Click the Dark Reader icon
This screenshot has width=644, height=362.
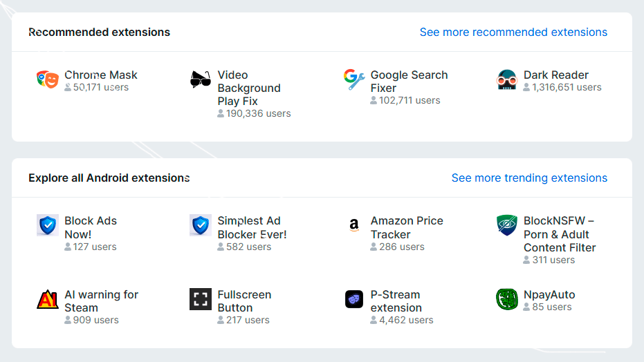[x=507, y=79]
